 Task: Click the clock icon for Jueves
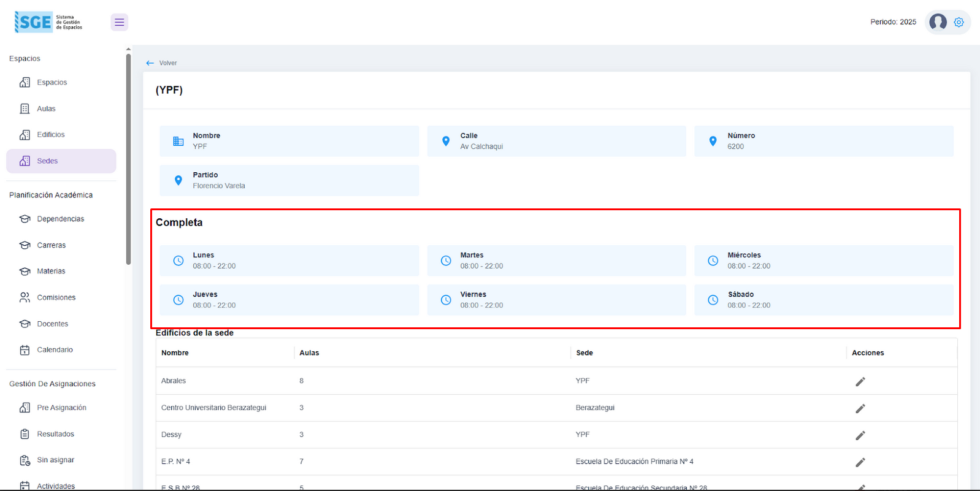click(178, 300)
